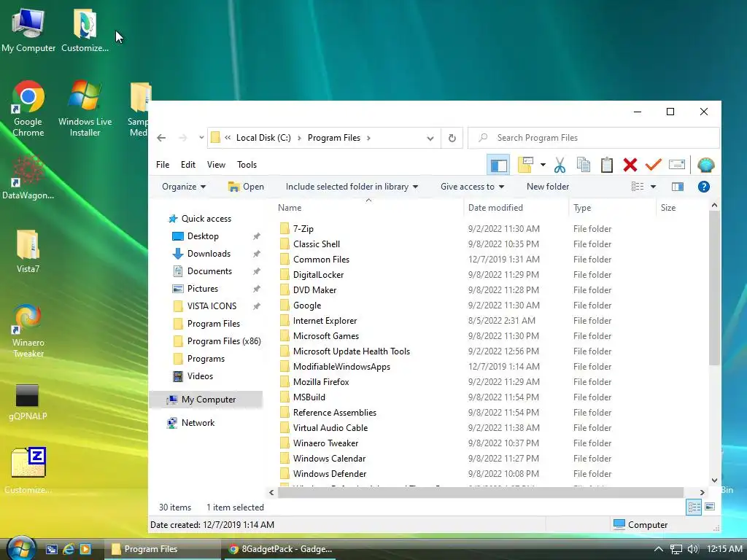
Task: Click the vertical scrollbar down arrow
Action: [x=714, y=481]
